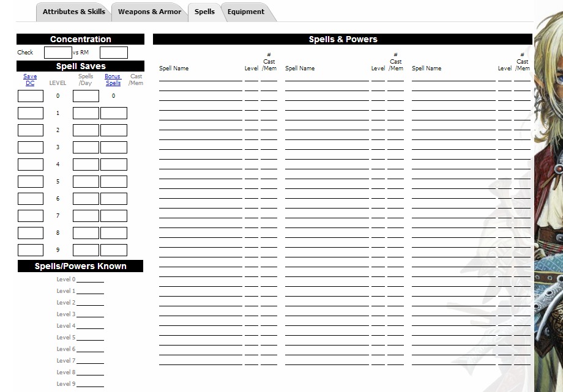Open the Attributes & Skills tab
This screenshot has height=392, width=563.
tap(73, 12)
